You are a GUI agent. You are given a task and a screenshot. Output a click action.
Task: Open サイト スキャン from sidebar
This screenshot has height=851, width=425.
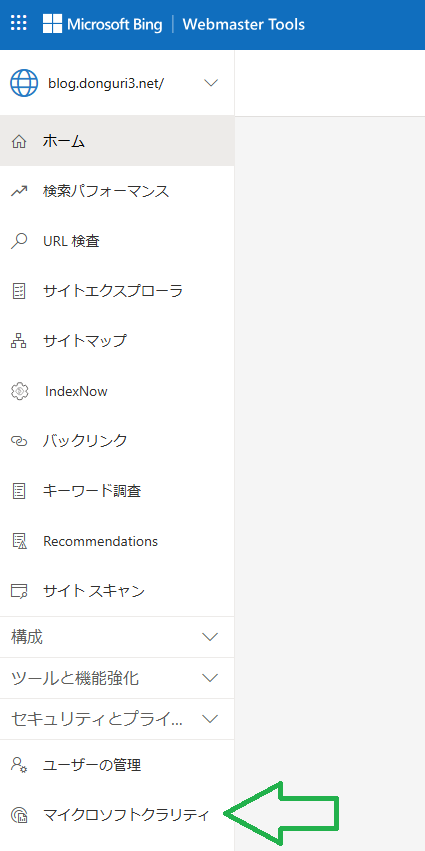[117, 591]
